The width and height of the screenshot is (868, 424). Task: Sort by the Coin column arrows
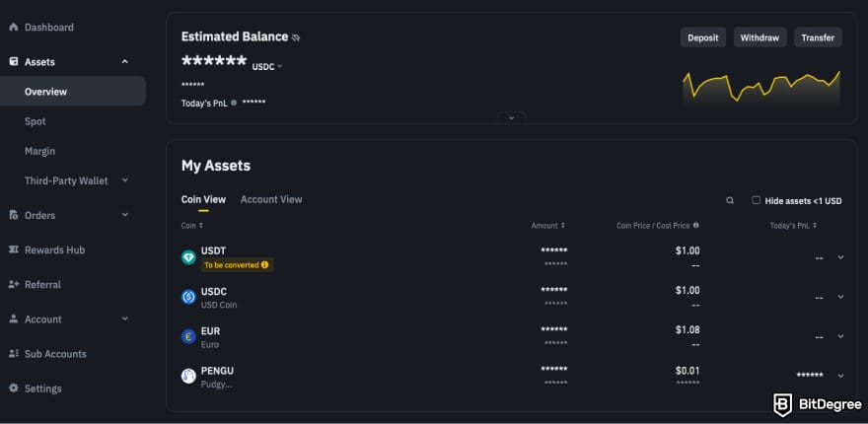coord(201,226)
